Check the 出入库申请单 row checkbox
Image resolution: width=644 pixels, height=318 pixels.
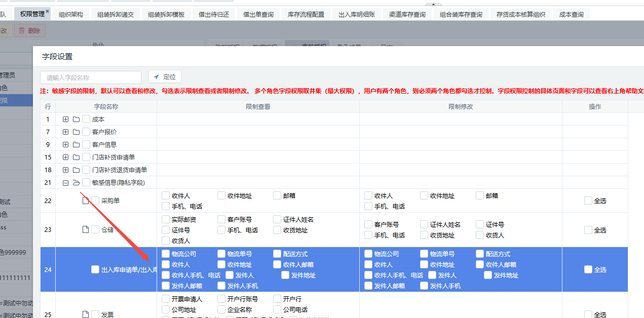pyautogui.click(x=95, y=269)
